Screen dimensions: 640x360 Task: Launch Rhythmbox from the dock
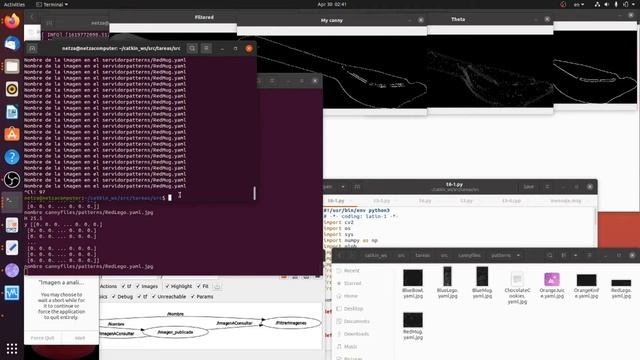click(12, 89)
